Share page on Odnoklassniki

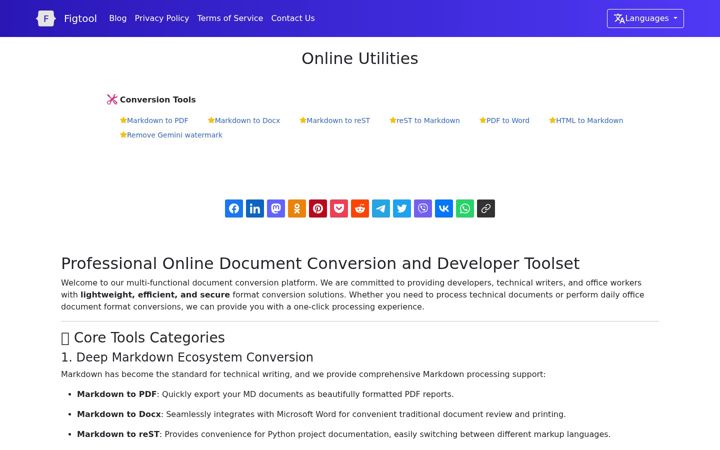(x=297, y=208)
